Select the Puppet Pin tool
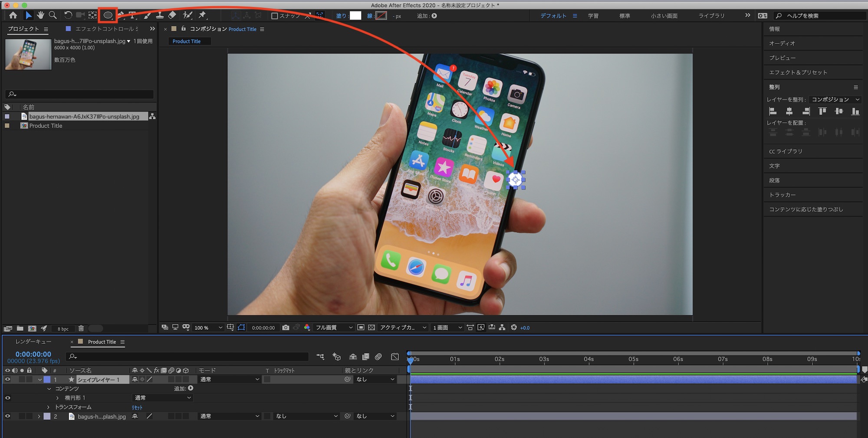Screen dimensions: 868x438 click(202, 16)
